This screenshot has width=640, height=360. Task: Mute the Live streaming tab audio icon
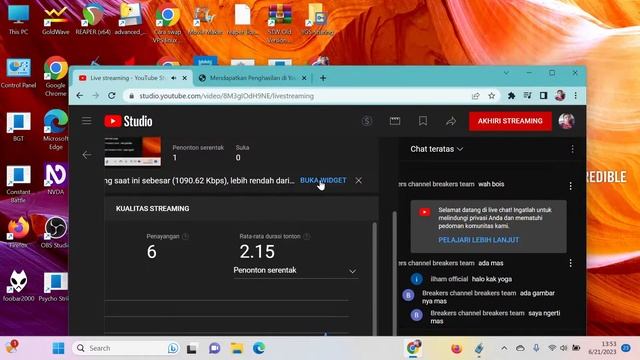tap(174, 78)
